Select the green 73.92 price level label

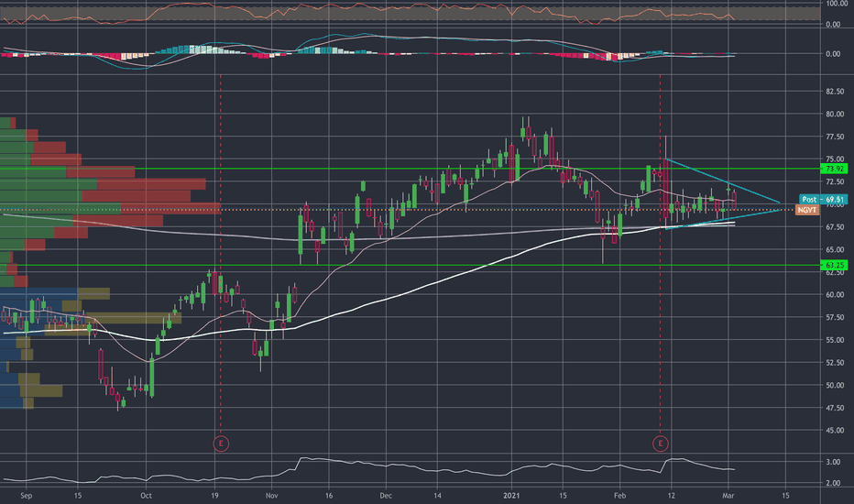click(x=834, y=169)
